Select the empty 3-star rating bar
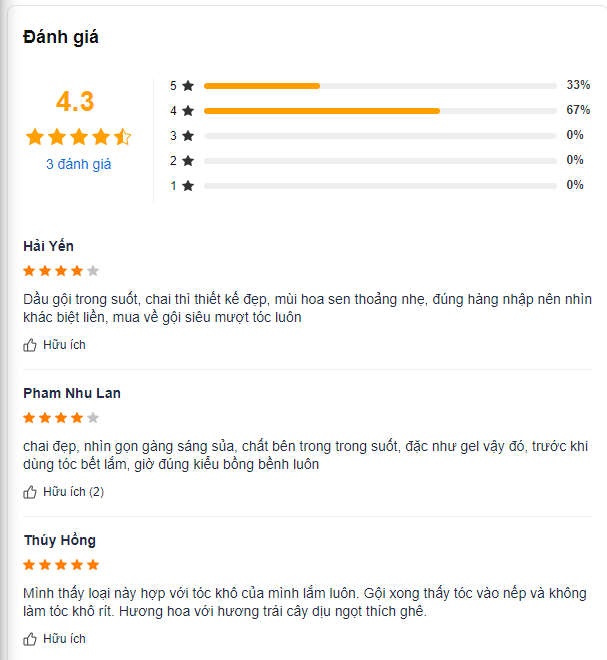This screenshot has height=660, width=607. 380,136
